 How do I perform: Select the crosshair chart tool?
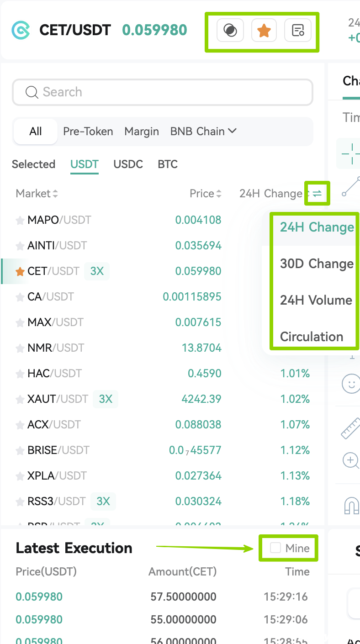[x=352, y=153]
